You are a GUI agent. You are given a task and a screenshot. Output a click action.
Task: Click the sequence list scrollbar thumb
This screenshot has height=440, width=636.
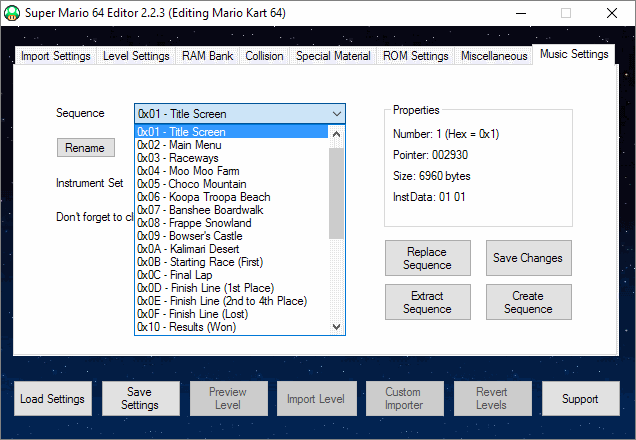pyautogui.click(x=336, y=193)
